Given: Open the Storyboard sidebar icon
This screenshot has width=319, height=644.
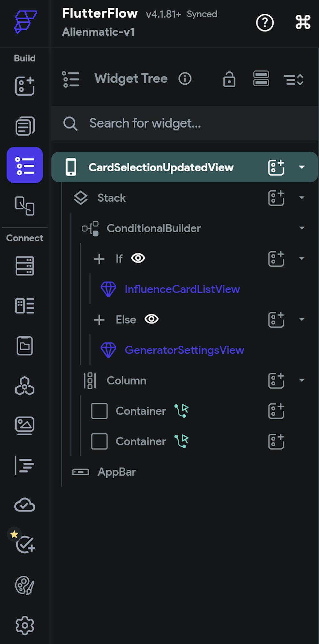Looking at the screenshot, I should pos(25,206).
